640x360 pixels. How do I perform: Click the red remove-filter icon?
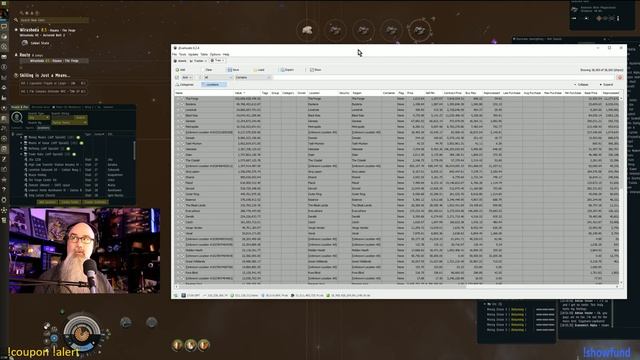620,77
